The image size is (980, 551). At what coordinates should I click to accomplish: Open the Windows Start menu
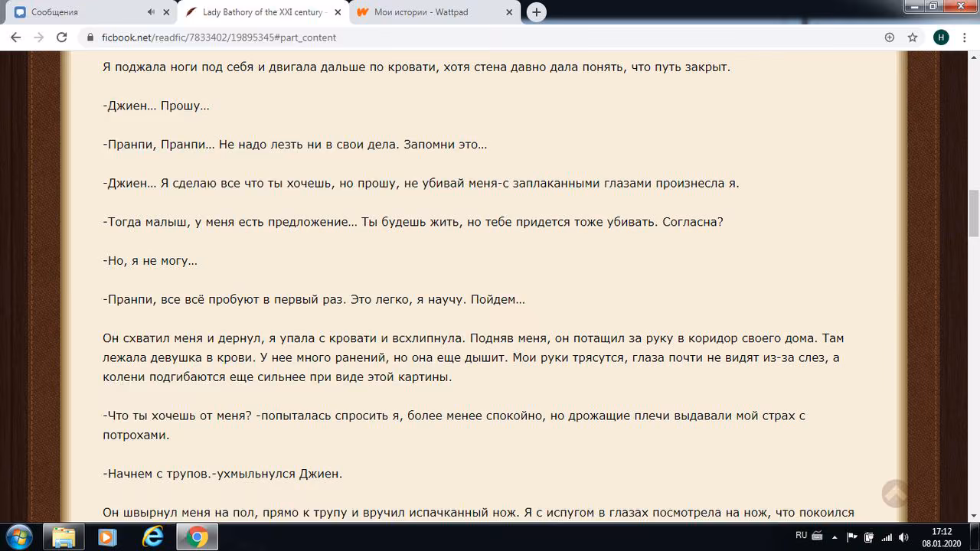[x=18, y=537]
